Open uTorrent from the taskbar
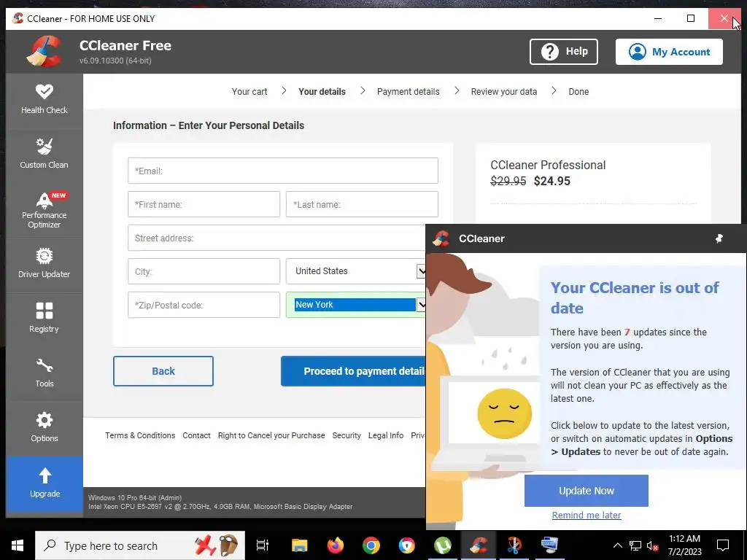The height and width of the screenshot is (560, 747). [x=443, y=545]
